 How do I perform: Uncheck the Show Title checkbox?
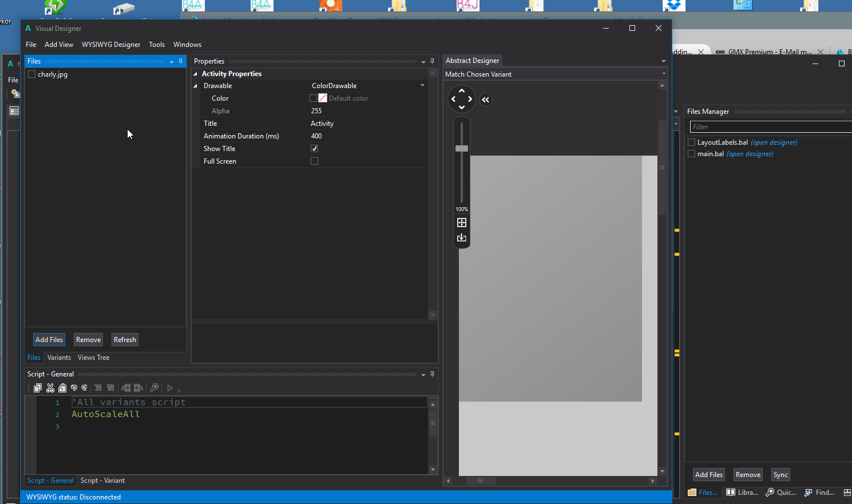[314, 149]
